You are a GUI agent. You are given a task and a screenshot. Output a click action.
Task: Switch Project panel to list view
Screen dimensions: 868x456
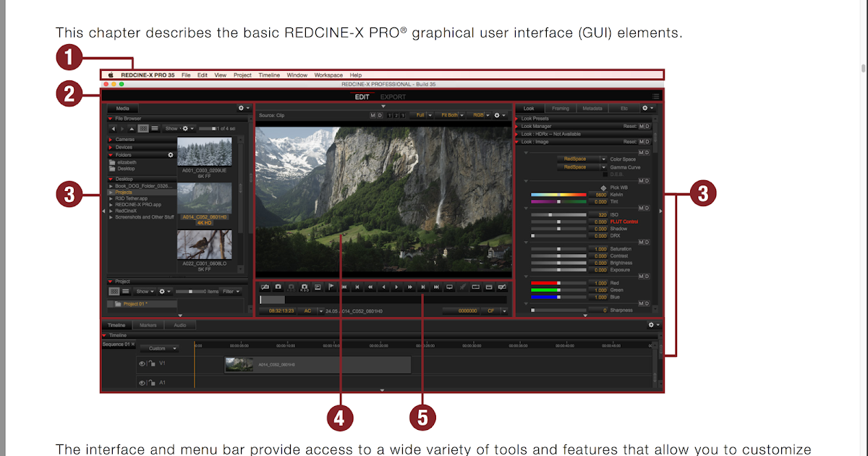pos(125,291)
